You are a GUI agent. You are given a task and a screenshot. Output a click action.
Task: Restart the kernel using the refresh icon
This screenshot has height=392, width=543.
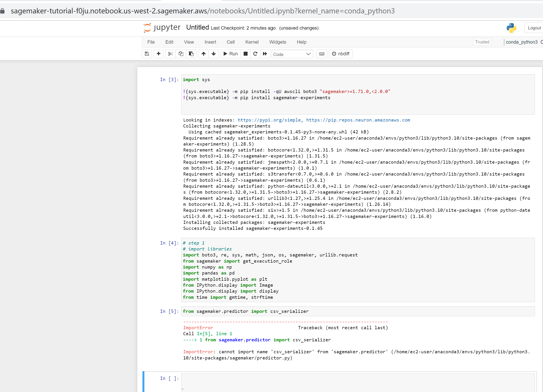[x=255, y=54]
